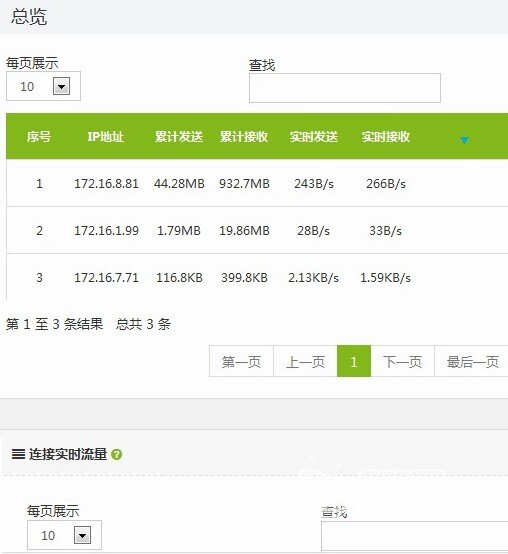Viewport: 508px width, 554px height.
Task: Click the dropdown arrow of upper page-size selector
Action: click(x=61, y=87)
